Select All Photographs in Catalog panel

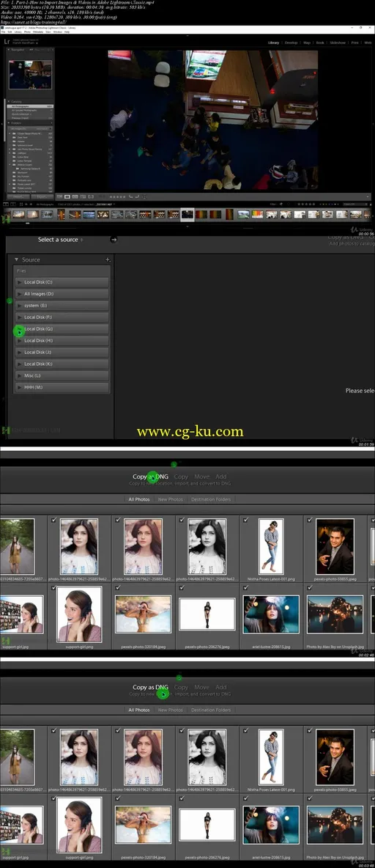31,106
